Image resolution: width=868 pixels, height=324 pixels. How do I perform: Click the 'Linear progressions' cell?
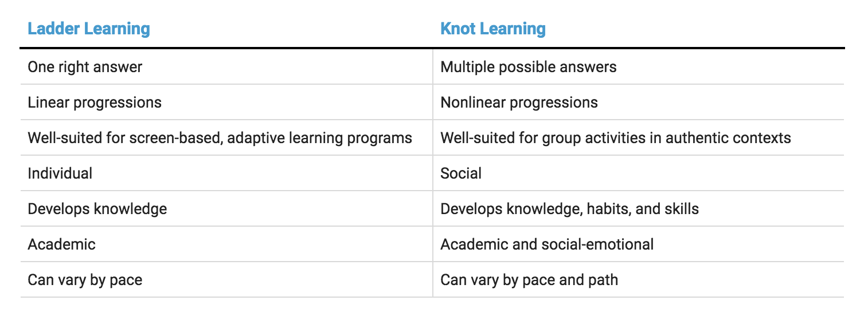226,102
